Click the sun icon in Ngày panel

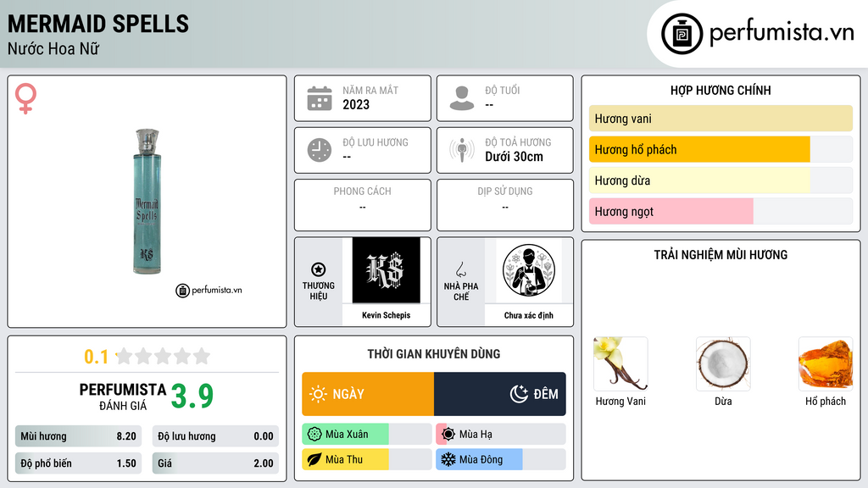pyautogui.click(x=318, y=394)
